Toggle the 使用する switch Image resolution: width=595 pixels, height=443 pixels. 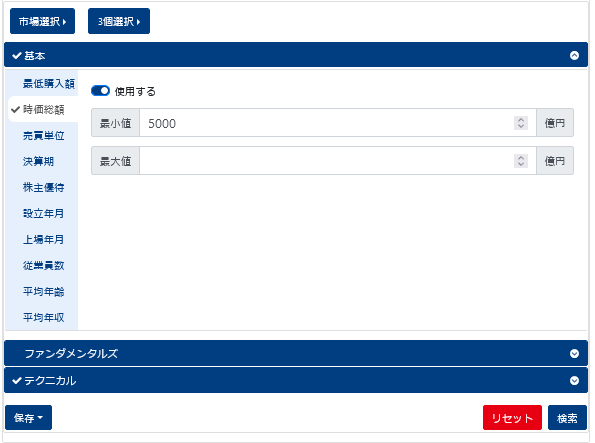tap(100, 91)
